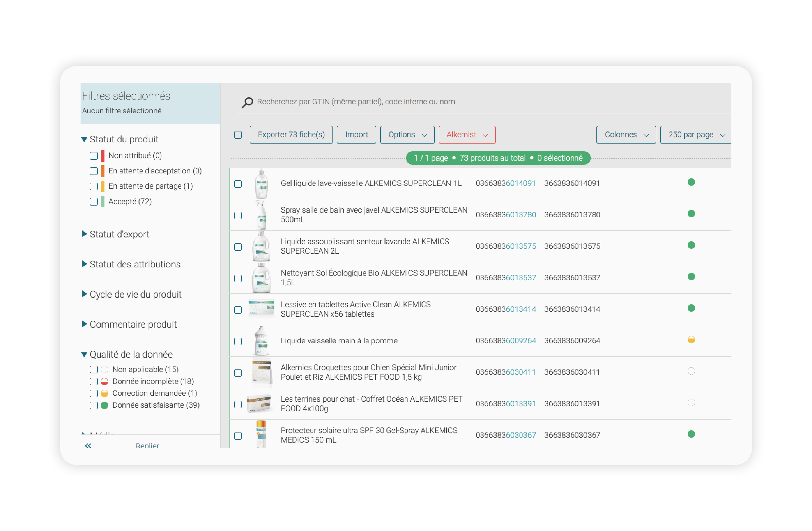Screen dimensions: 812x531
Task: Click the Replier link
Action: (x=147, y=445)
